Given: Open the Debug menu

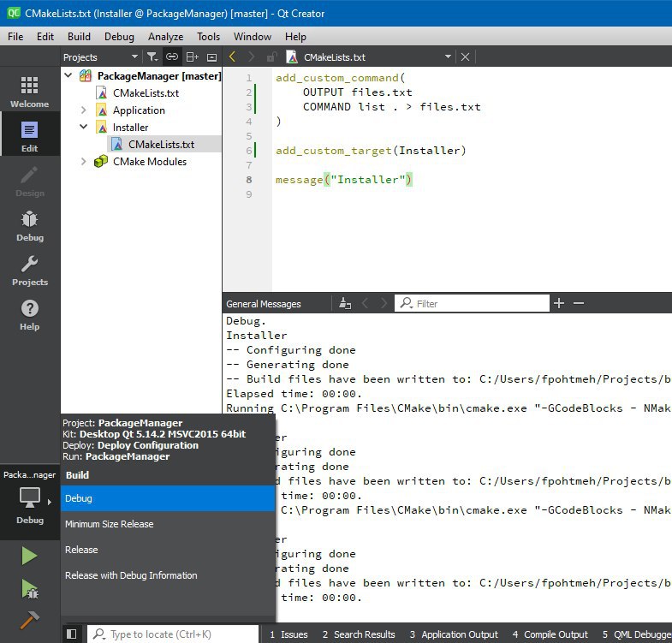Looking at the screenshot, I should [x=119, y=37].
